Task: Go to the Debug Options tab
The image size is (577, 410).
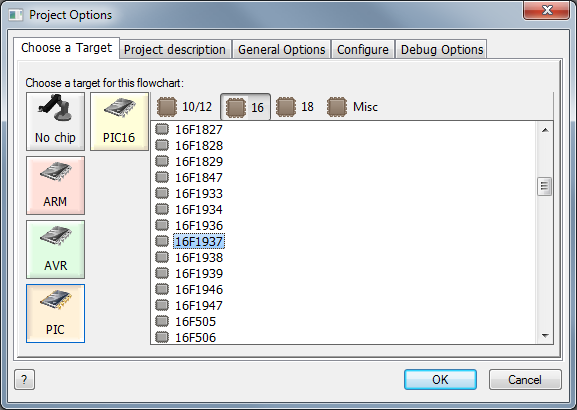Action: point(442,49)
